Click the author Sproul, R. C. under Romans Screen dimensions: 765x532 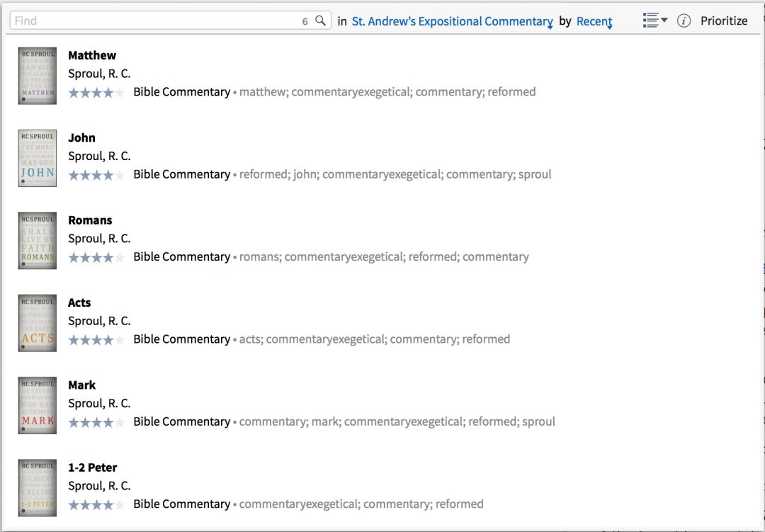tap(100, 239)
